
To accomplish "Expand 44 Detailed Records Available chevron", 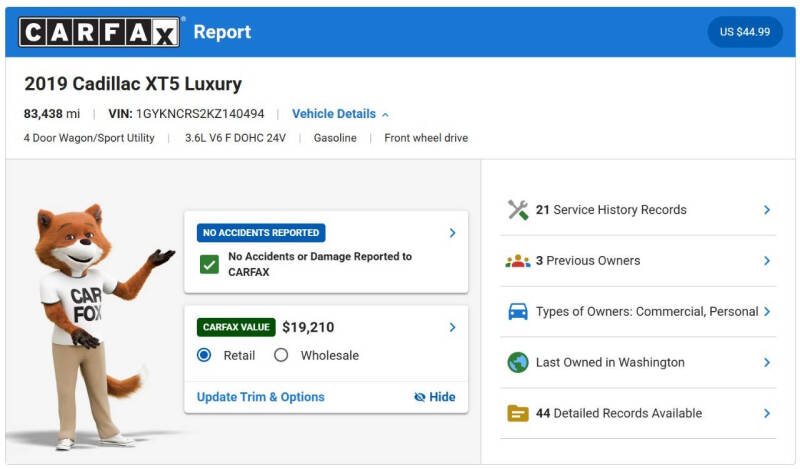I will (x=767, y=413).
